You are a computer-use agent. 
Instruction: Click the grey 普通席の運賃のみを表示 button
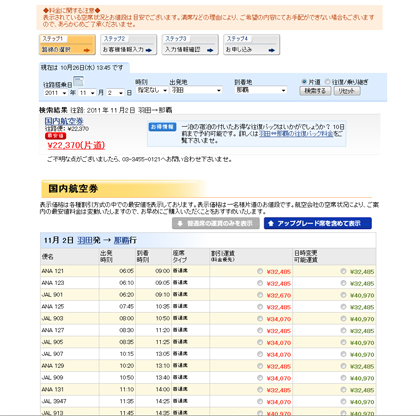tap(216, 223)
